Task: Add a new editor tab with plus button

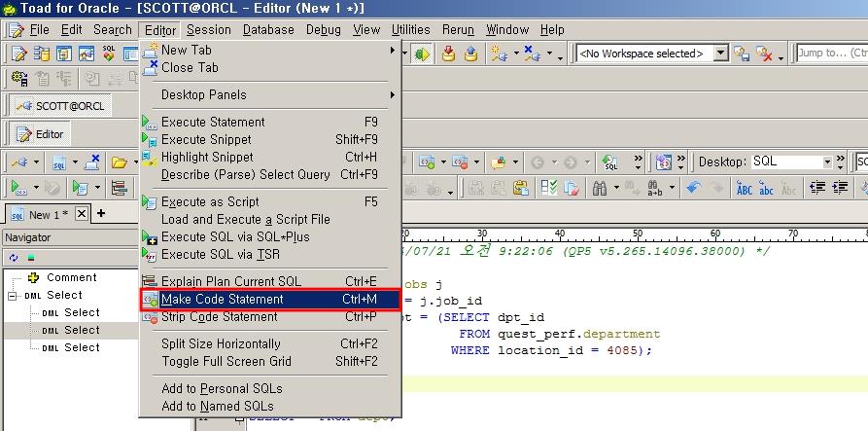Action: click(x=100, y=214)
